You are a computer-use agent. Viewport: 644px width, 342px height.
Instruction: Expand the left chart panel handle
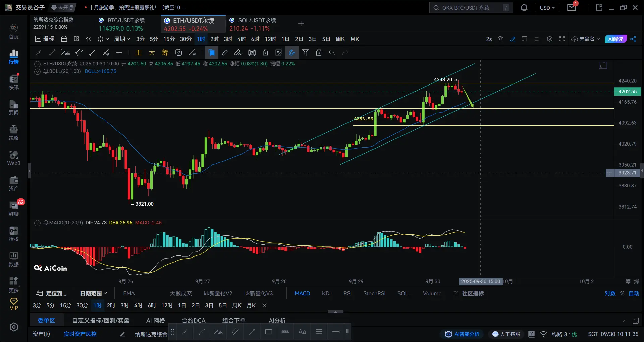tap(29, 171)
